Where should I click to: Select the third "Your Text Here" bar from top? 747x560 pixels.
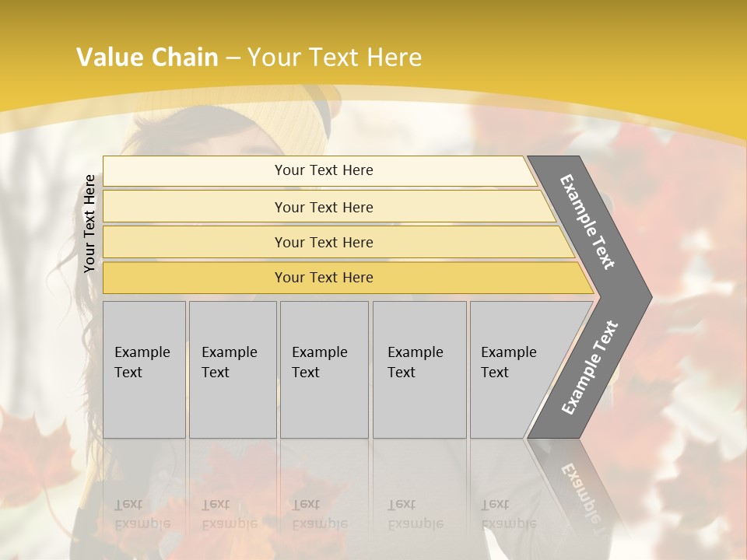coord(323,242)
